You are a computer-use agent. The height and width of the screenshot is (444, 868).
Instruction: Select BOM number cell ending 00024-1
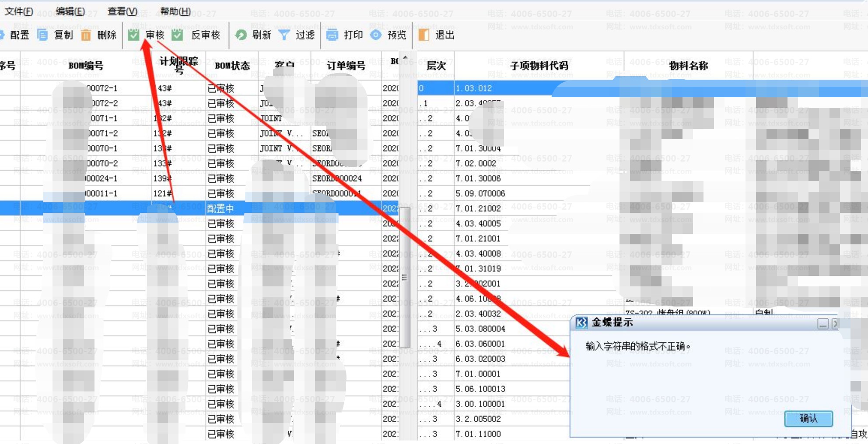click(86, 178)
